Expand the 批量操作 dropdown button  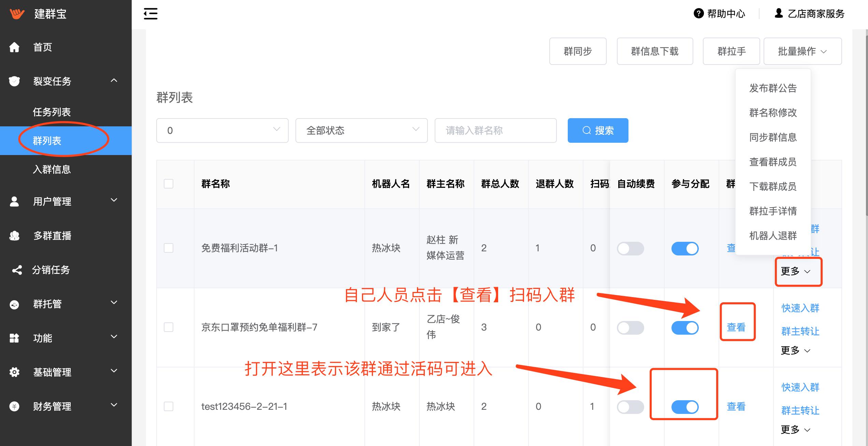(x=802, y=51)
